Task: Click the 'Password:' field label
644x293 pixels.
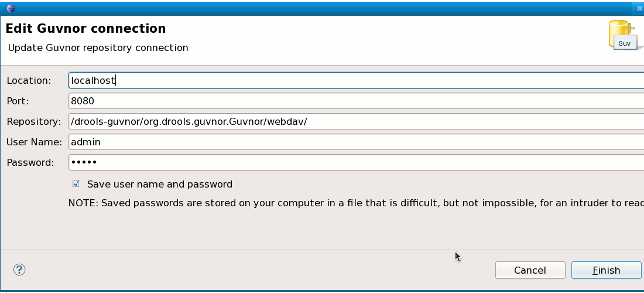Action: click(x=30, y=163)
